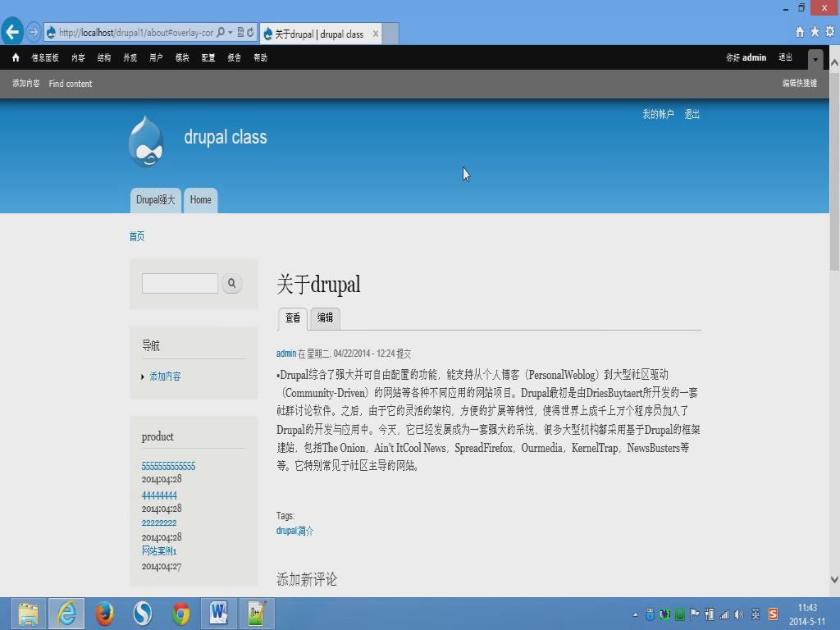
Task: Click the 首页 breadcrumb link
Action: [x=137, y=236]
